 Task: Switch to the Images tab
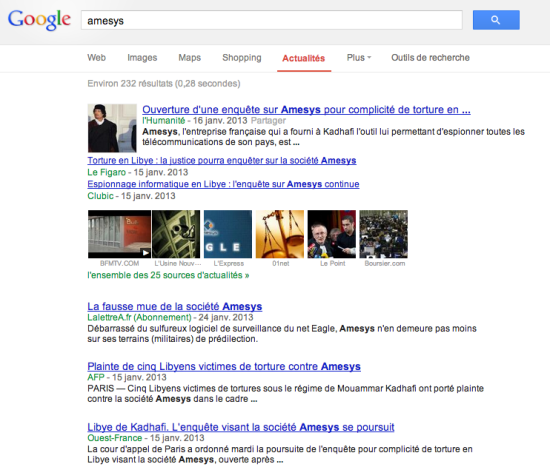point(142,58)
